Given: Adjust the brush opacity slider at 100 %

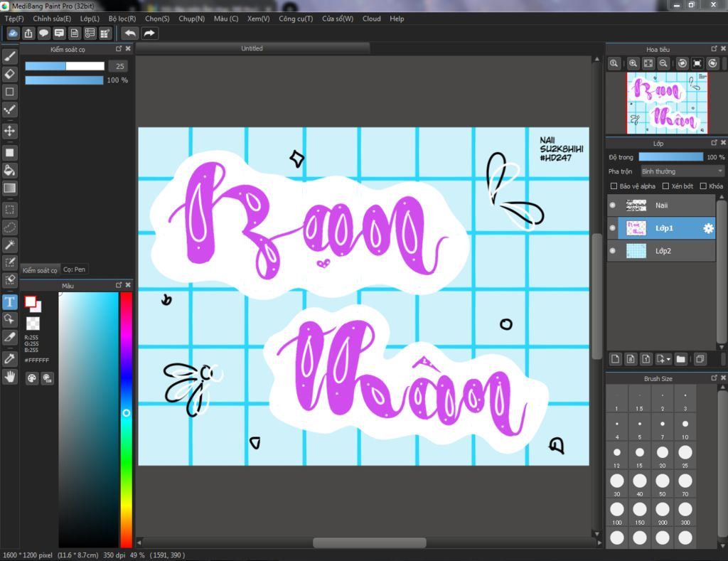Looking at the screenshot, I should pos(64,80).
